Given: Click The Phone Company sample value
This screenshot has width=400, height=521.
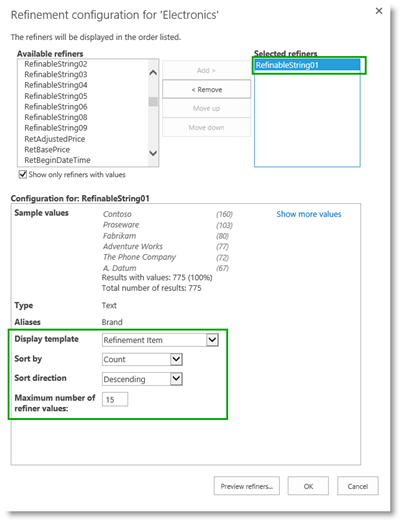Looking at the screenshot, I should click(139, 257).
